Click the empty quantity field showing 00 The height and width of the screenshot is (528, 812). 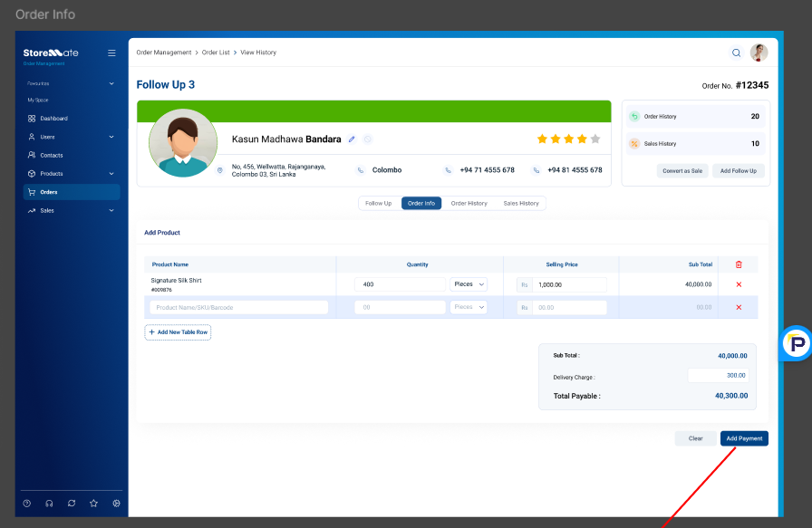click(400, 308)
